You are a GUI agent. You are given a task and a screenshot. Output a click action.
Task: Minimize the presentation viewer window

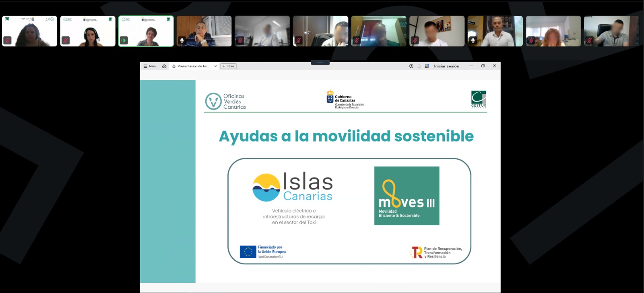tap(471, 66)
